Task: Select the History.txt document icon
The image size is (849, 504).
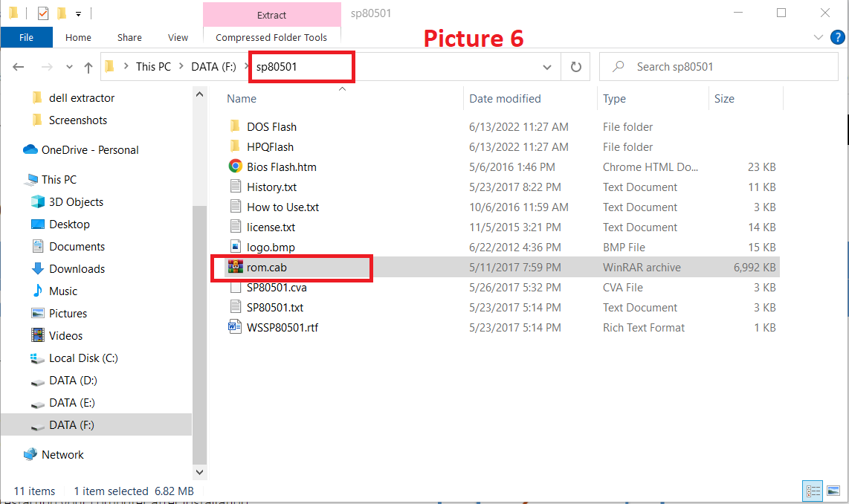Action: tap(236, 187)
